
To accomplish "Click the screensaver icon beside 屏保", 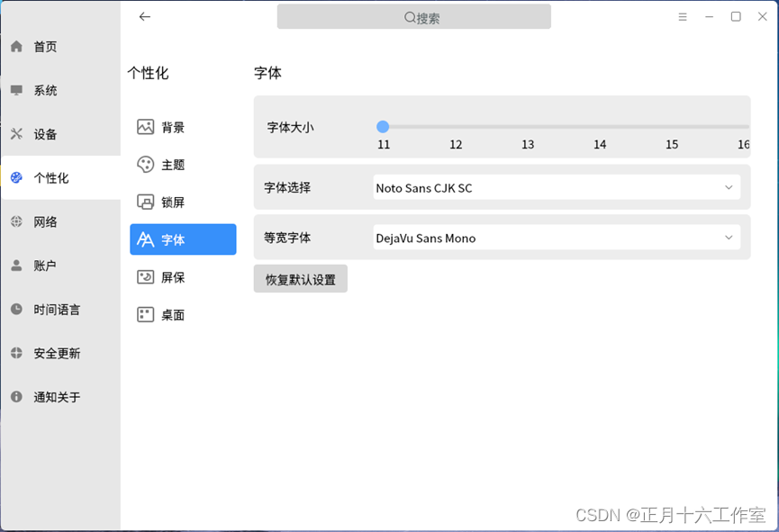I will click(145, 277).
